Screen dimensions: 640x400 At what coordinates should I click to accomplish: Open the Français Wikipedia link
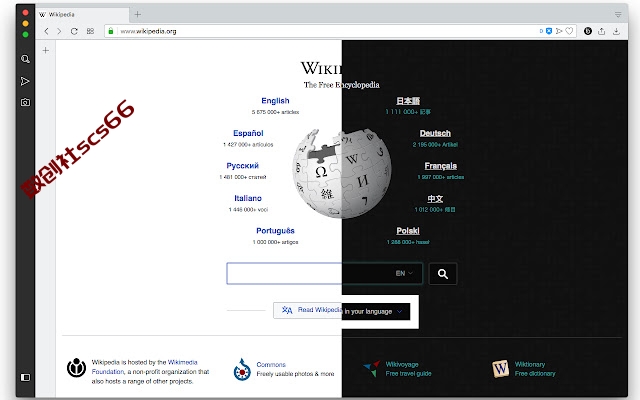(440, 166)
